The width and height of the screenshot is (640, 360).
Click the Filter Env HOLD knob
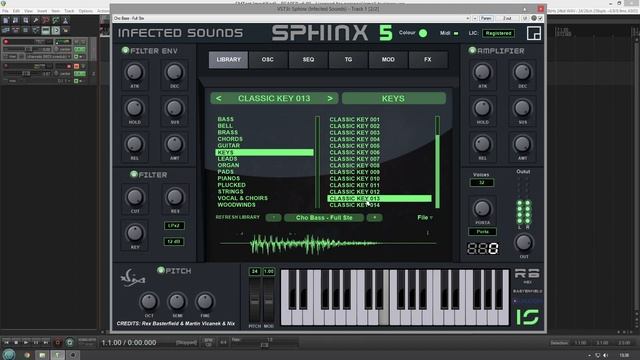[x=134, y=108]
